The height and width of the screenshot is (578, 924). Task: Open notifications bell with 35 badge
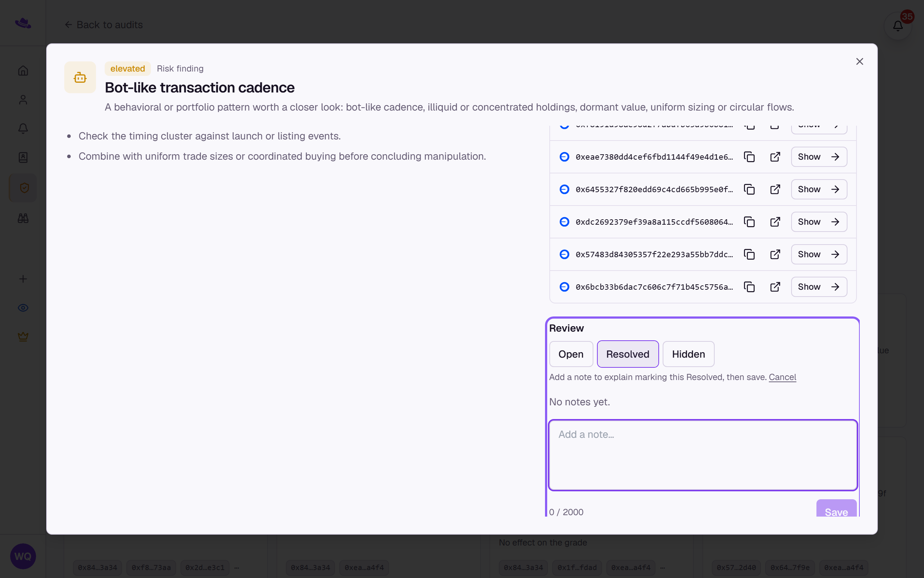click(x=898, y=26)
